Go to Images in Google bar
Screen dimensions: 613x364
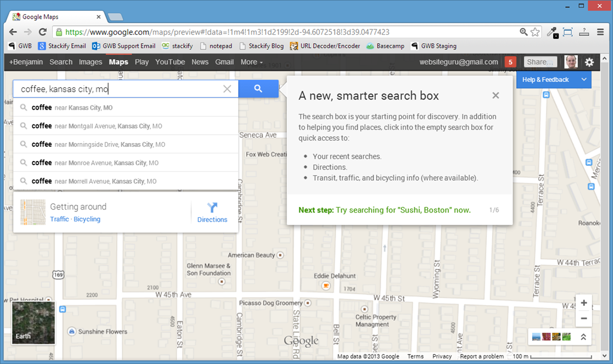pyautogui.click(x=90, y=62)
